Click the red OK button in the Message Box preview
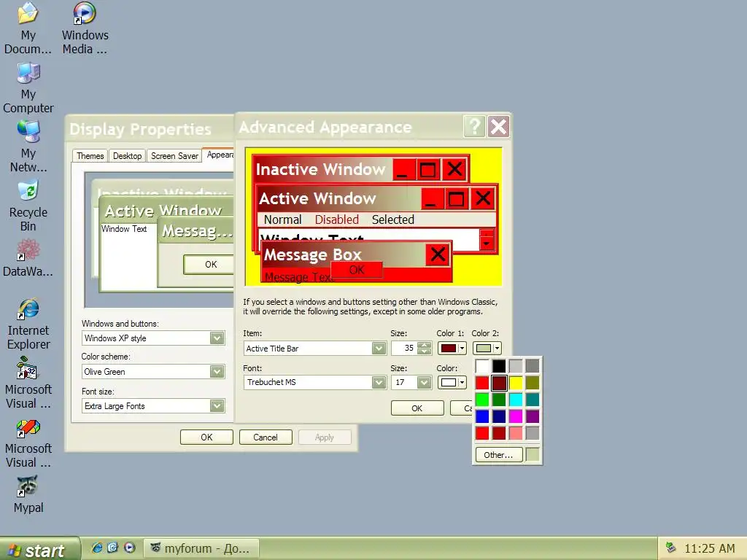The height and width of the screenshot is (560, 747). coord(356,270)
